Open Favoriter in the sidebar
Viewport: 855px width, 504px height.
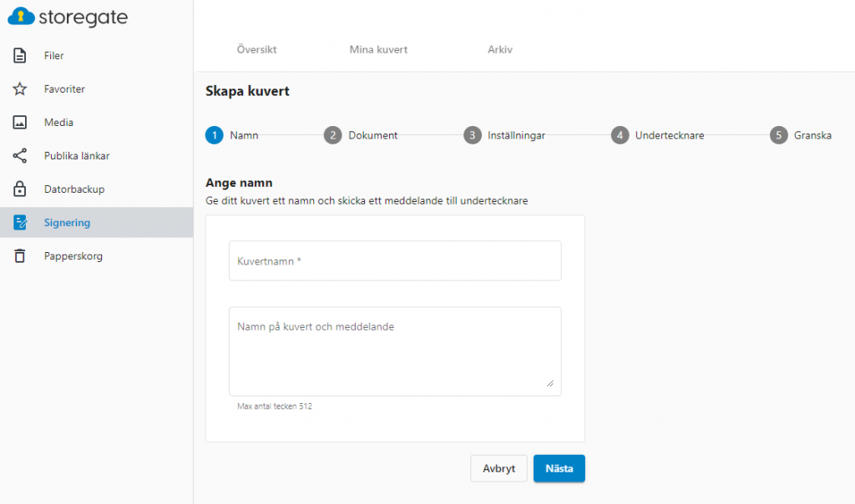coord(64,88)
